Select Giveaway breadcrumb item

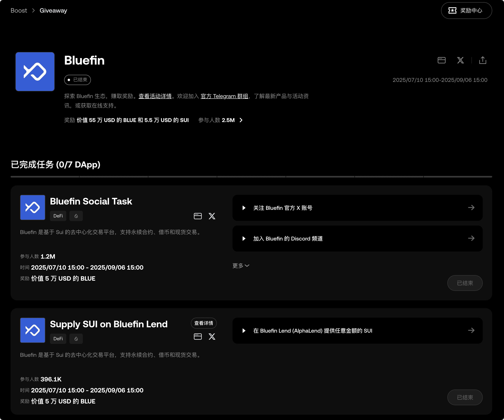(x=53, y=11)
